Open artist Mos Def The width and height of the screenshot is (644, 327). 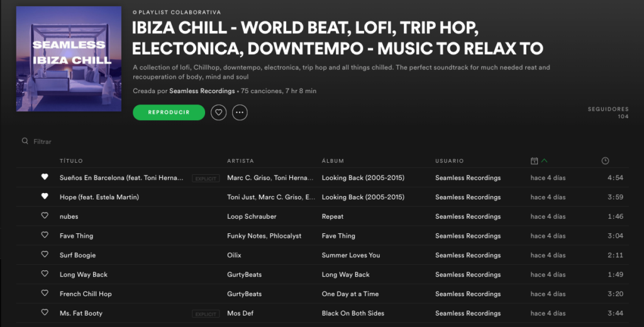tap(240, 313)
